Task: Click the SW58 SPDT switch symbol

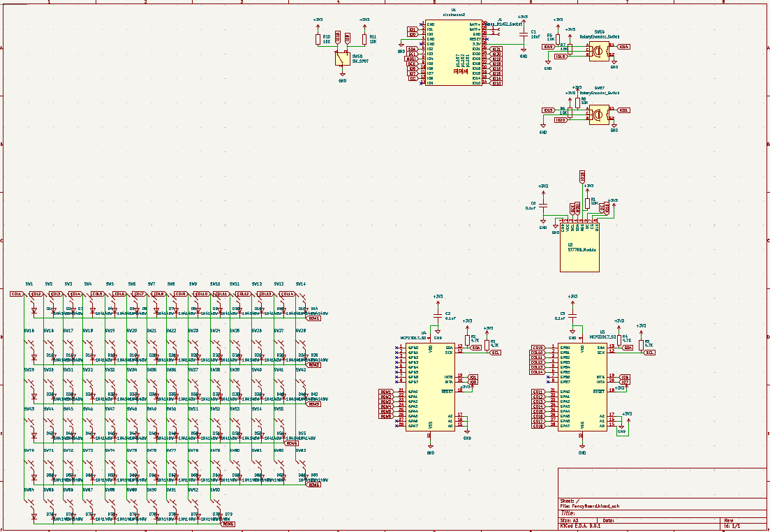Action: (342, 59)
